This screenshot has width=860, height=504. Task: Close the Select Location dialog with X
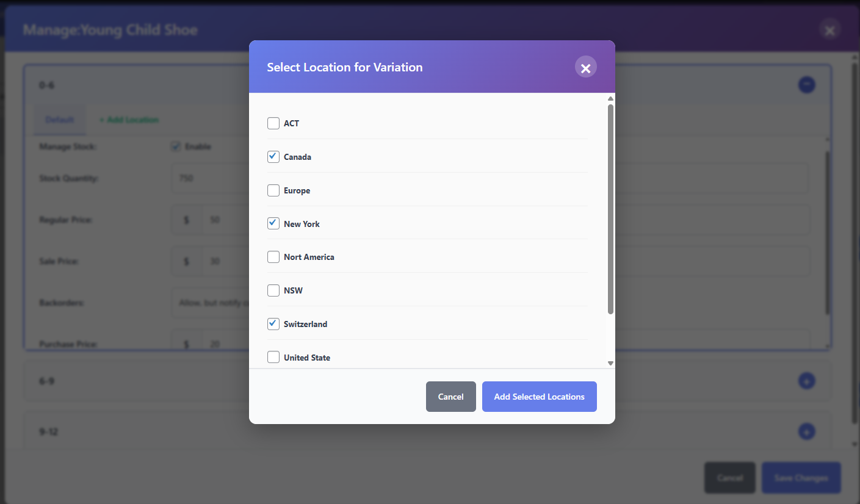click(585, 68)
